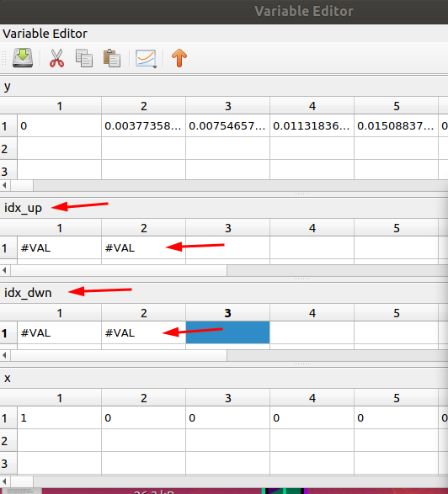Click the idx_up horizontal scrollbar thumb
The height and width of the screenshot is (494, 448).
tap(119, 270)
